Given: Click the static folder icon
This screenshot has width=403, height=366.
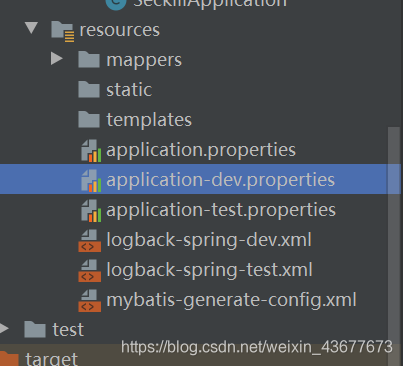Looking at the screenshot, I should click(x=89, y=89).
